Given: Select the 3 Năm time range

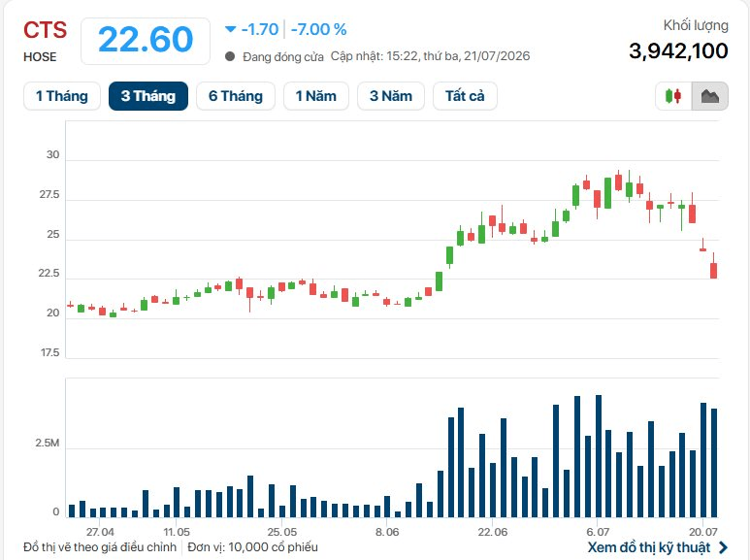Looking at the screenshot, I should point(391,96).
